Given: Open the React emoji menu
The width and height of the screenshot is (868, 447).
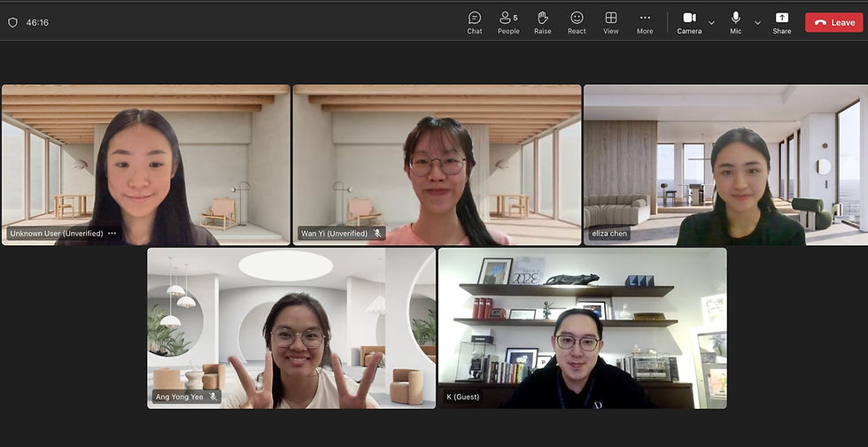Looking at the screenshot, I should point(577,23).
